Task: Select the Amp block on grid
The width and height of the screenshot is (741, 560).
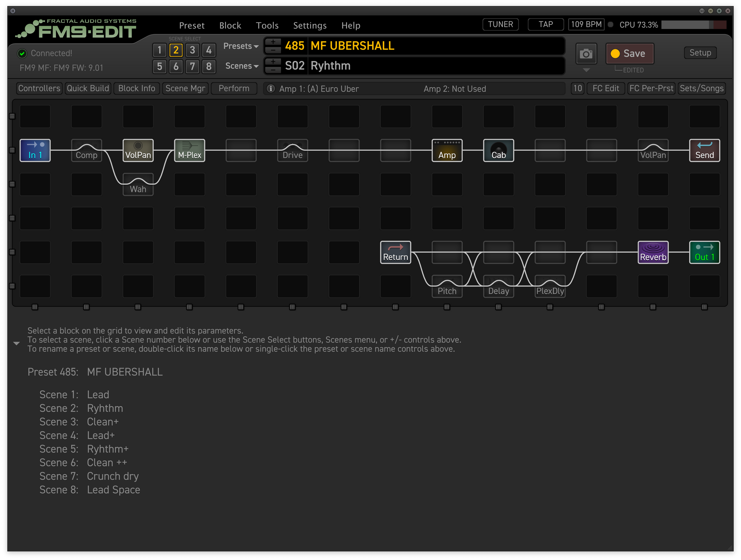Action: click(x=447, y=150)
